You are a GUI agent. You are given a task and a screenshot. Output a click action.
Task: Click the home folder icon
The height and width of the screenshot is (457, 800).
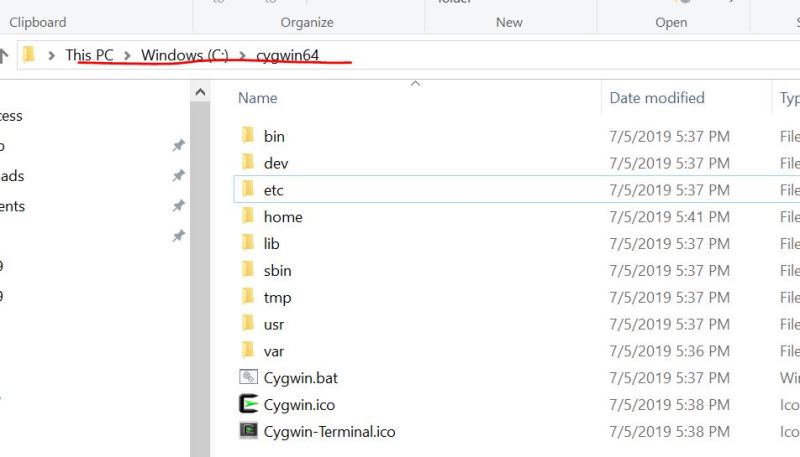[x=248, y=216]
